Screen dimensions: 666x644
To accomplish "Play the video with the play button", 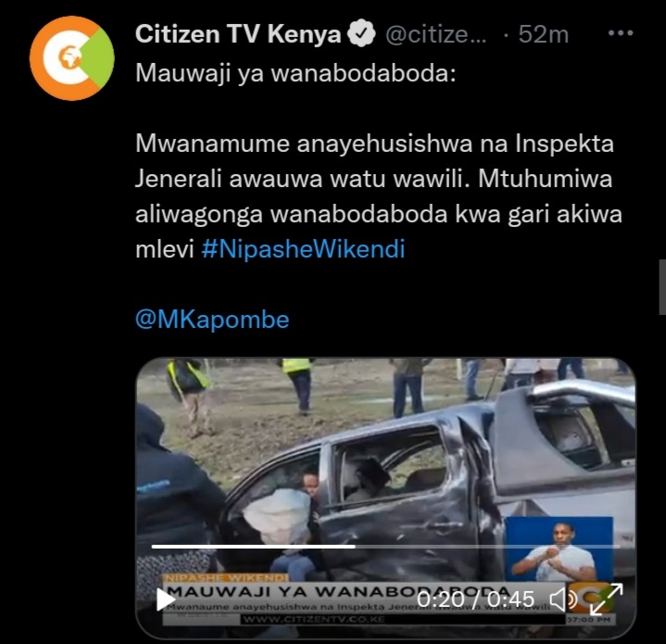I will point(166,600).
